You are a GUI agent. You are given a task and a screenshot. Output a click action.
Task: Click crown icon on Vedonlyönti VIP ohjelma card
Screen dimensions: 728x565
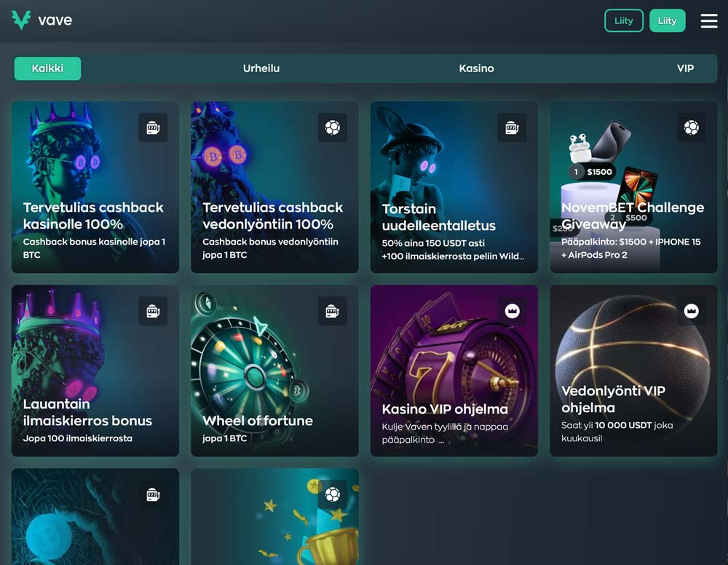pyautogui.click(x=692, y=311)
